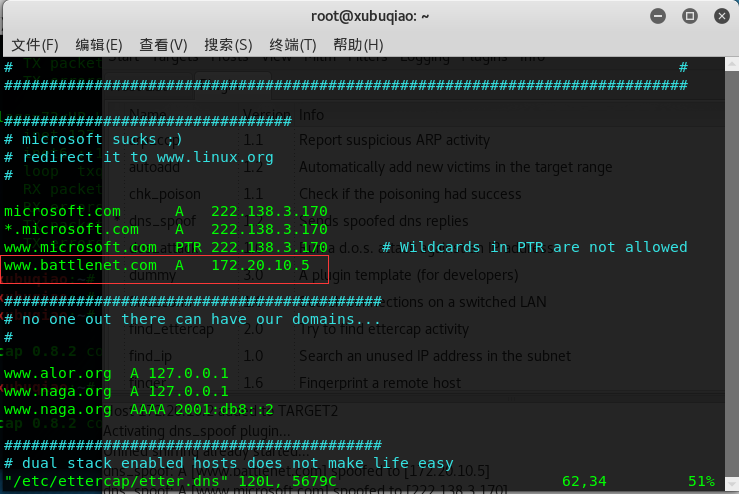Click the 'www.alor.org A 127.0.0.1' line
This screenshot has height=494, width=739.
pyautogui.click(x=116, y=373)
